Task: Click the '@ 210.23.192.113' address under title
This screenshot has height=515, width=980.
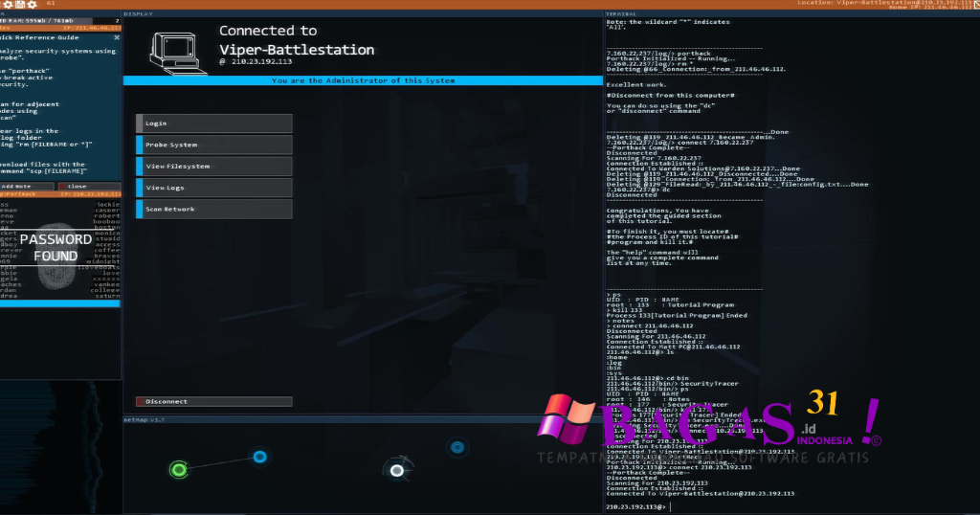Action: (256, 61)
